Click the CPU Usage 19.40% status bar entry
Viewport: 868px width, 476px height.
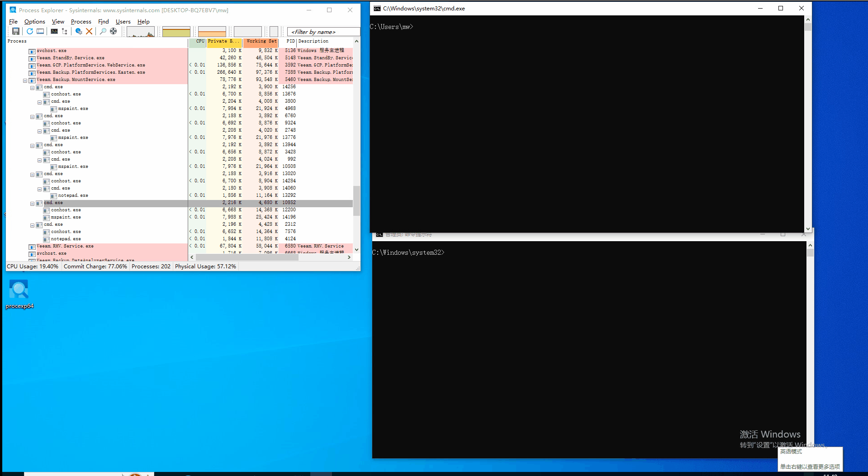tap(33, 267)
